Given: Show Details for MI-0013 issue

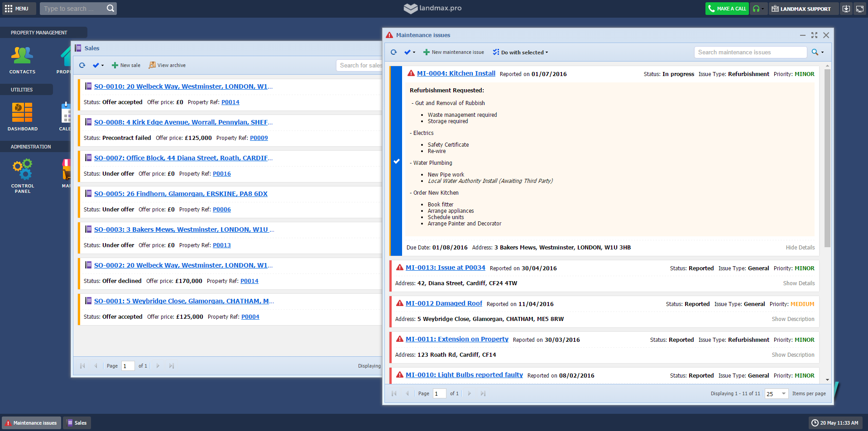Looking at the screenshot, I should 799,283.
